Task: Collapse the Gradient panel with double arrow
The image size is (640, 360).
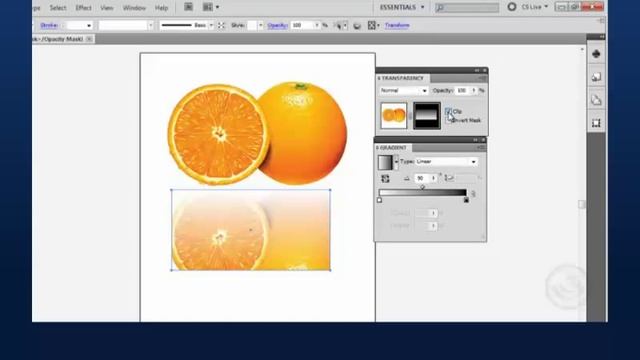Action: [476, 140]
